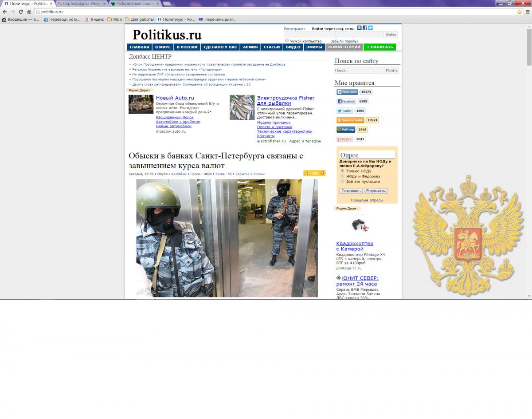Click the browser Home icon
The height and width of the screenshot is (419, 532).
29,12
